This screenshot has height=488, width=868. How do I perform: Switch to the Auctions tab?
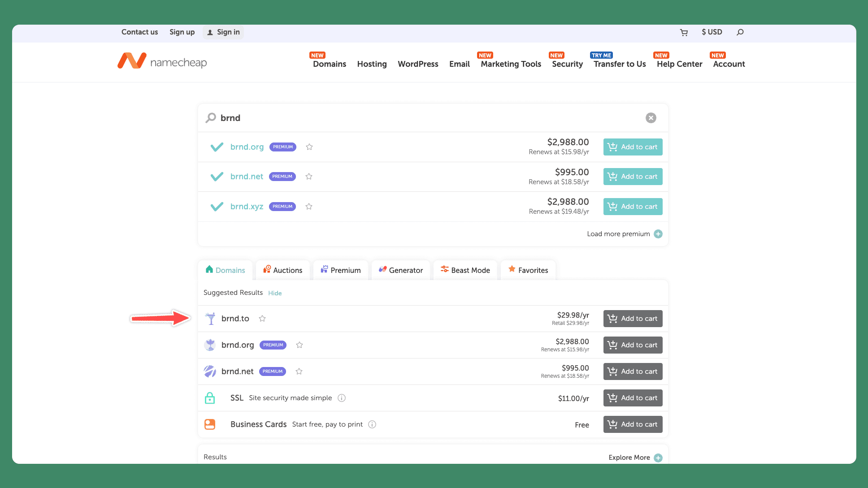tap(283, 270)
